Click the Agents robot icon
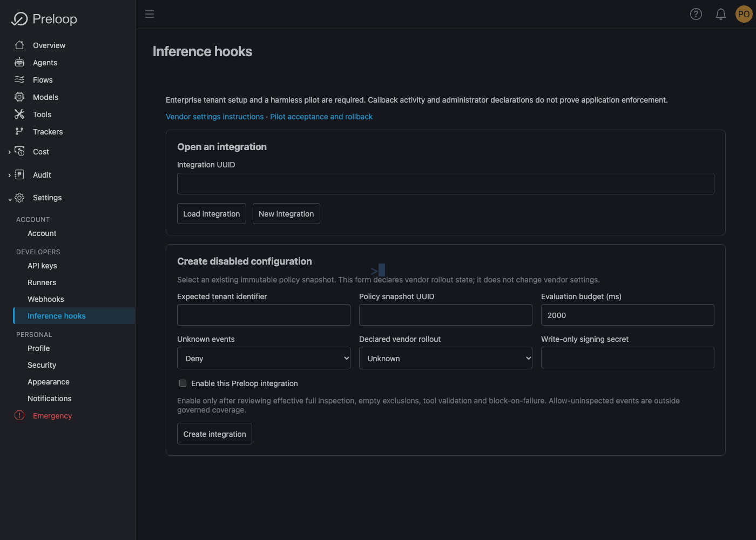The image size is (756, 540). pos(19,63)
